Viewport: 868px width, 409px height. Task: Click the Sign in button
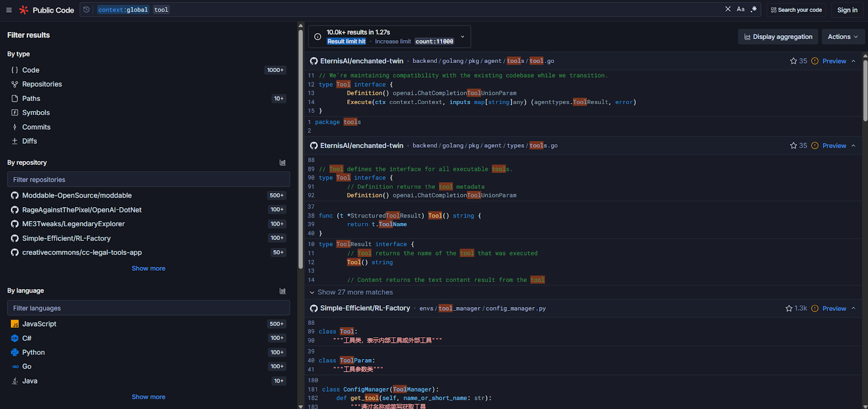[847, 10]
